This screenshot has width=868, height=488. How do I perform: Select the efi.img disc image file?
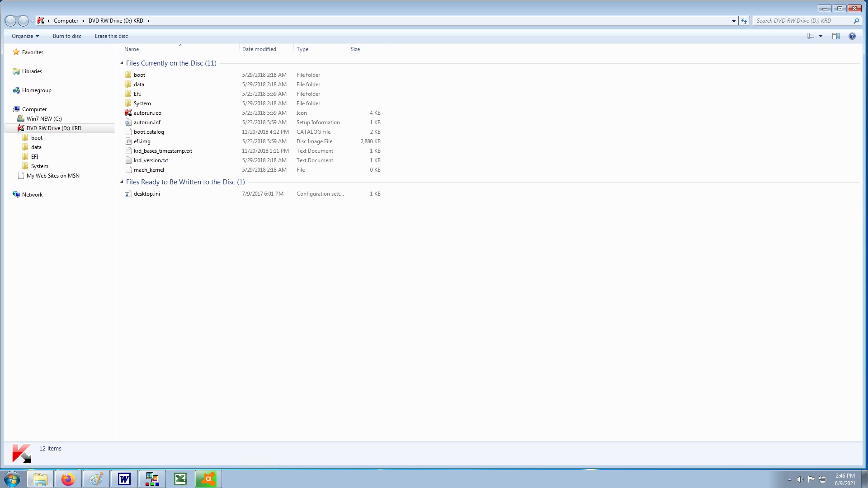(142, 141)
